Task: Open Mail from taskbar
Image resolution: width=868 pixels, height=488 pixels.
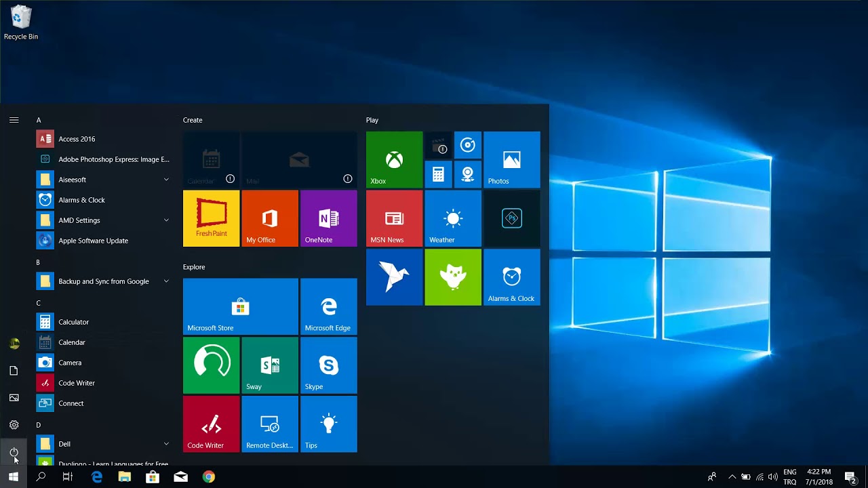Action: click(x=180, y=477)
